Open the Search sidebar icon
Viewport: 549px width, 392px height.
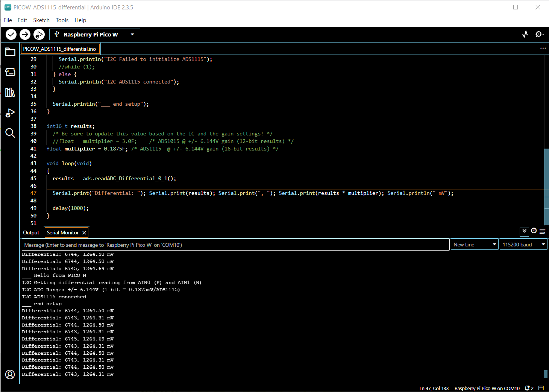[x=10, y=133]
